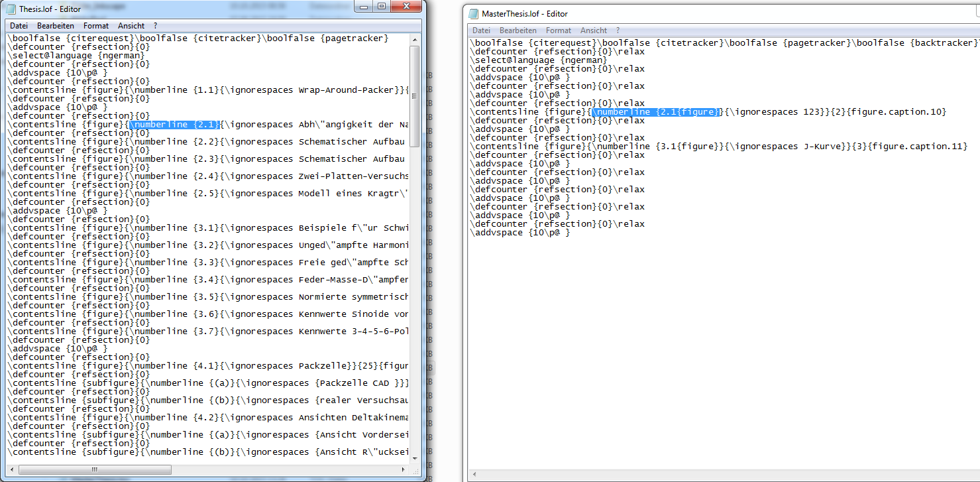Click scroll-left arrow in Thesis.lof window
This screenshot has height=482, width=980.
[x=11, y=468]
